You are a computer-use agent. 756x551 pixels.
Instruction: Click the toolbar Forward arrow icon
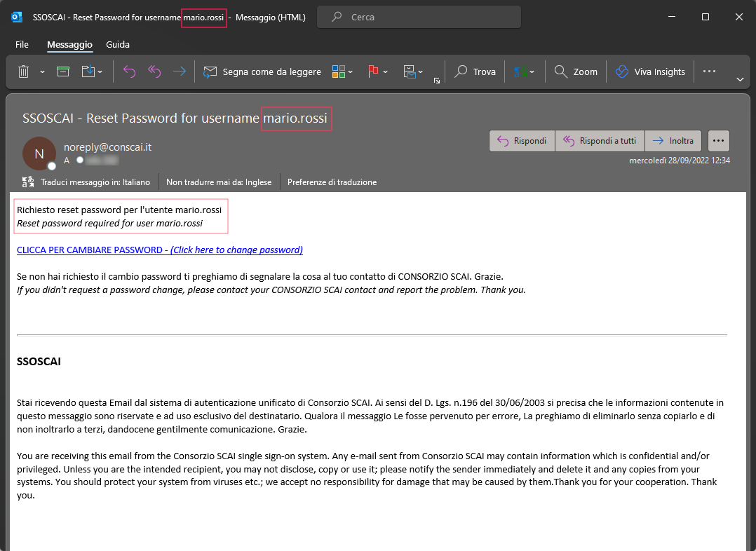pos(180,72)
